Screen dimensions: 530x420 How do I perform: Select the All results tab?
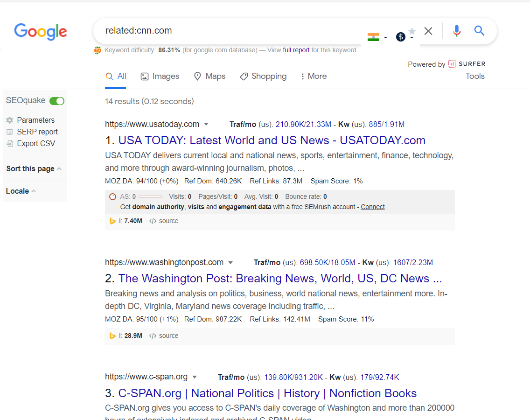click(x=116, y=77)
